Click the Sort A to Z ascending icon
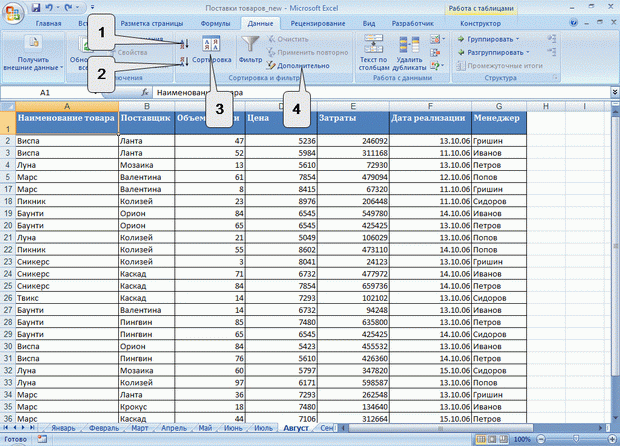This screenshot has width=620, height=446. pos(184,43)
